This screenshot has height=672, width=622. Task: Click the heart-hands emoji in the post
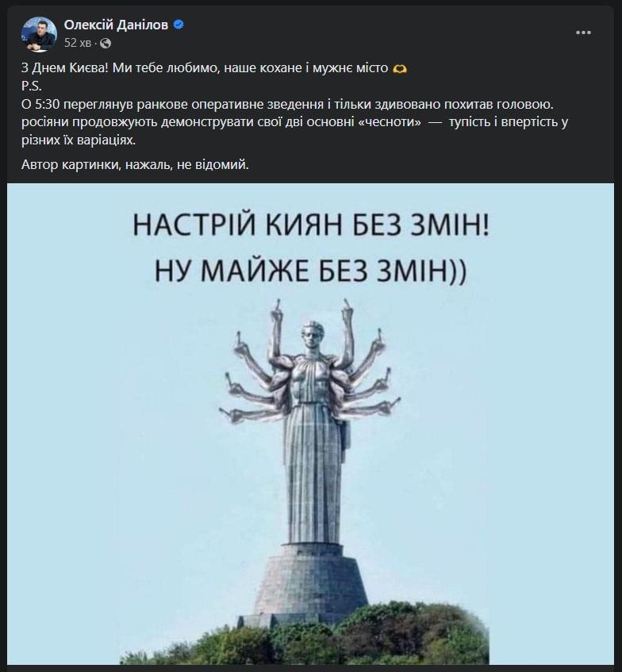point(400,68)
